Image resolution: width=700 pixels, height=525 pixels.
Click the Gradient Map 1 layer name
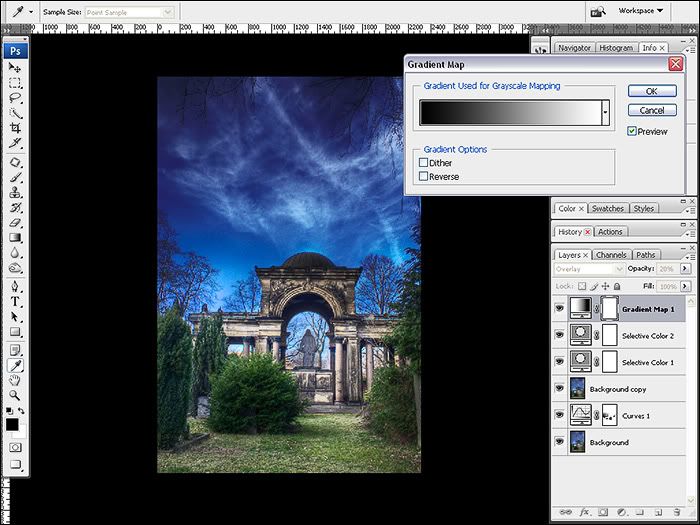pos(648,309)
